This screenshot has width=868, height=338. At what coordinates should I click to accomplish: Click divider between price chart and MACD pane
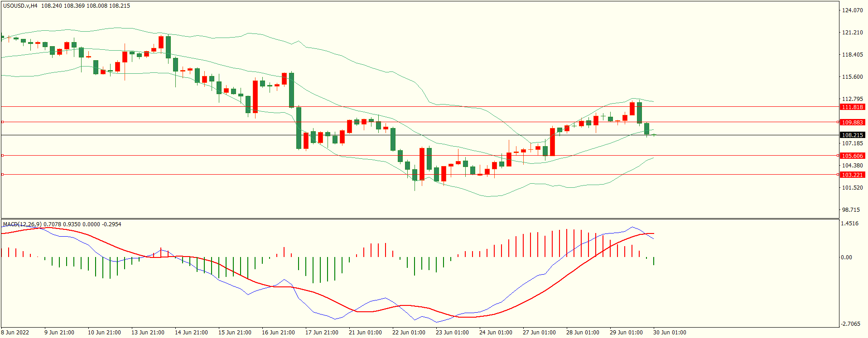coord(420,219)
